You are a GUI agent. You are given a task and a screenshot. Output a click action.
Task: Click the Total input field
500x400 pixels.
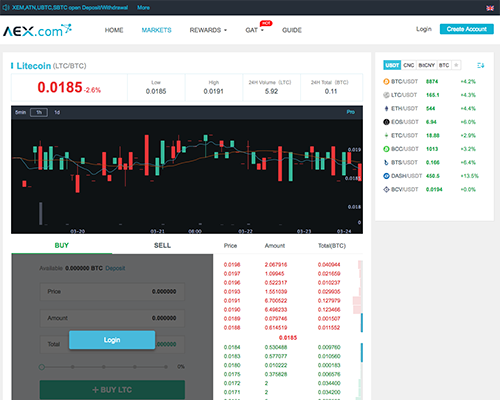pyautogui.click(x=112, y=344)
